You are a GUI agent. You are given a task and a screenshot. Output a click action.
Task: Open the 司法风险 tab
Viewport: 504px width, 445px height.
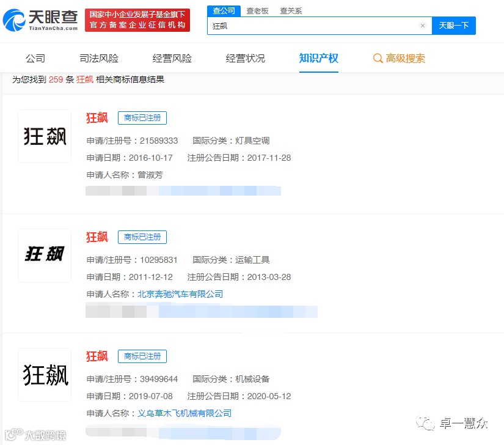(x=99, y=59)
